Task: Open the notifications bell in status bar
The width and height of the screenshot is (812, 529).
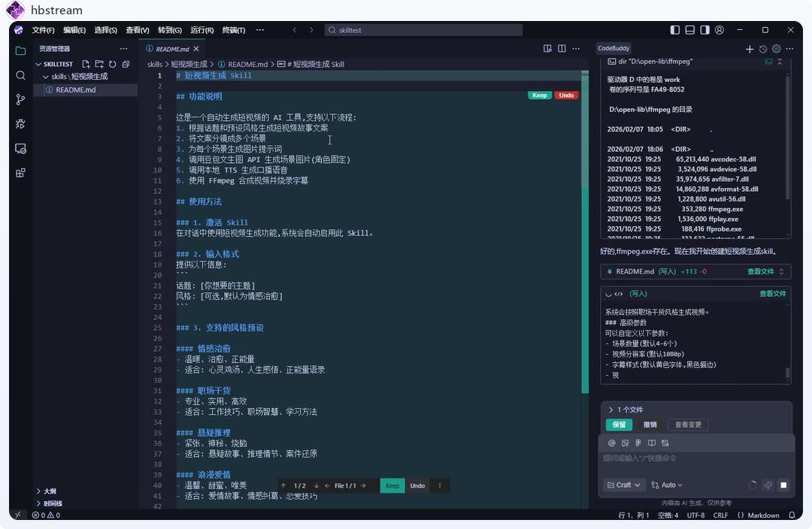Action: click(792, 515)
